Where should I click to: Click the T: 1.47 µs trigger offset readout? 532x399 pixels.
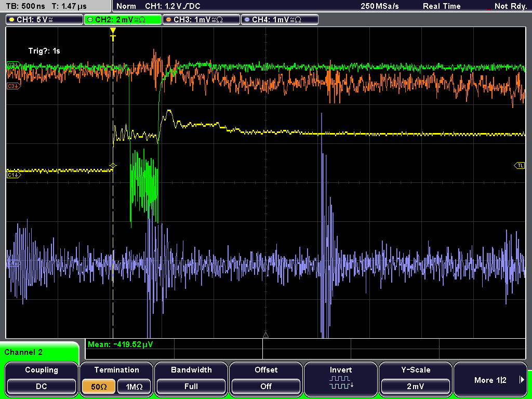pyautogui.click(x=70, y=6)
